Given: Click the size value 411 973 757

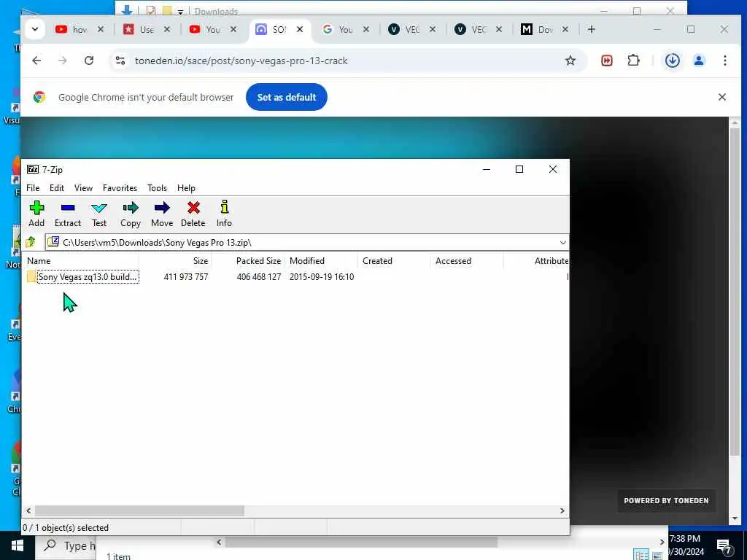Looking at the screenshot, I should tap(186, 276).
